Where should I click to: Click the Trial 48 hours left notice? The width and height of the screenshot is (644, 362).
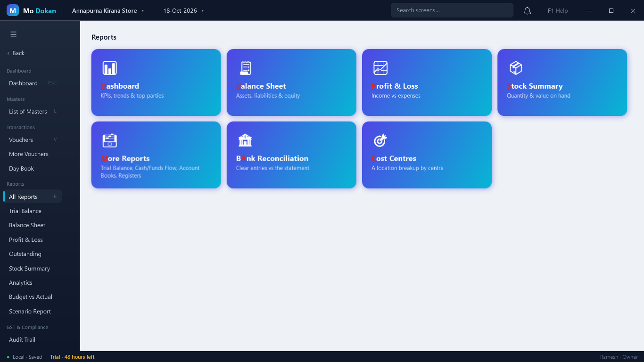pyautogui.click(x=72, y=357)
